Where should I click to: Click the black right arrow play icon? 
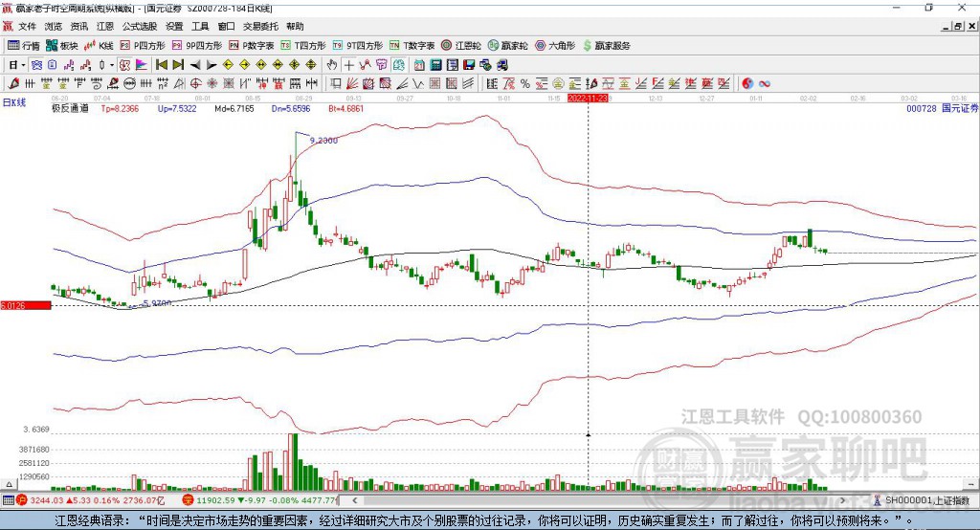coord(211,65)
